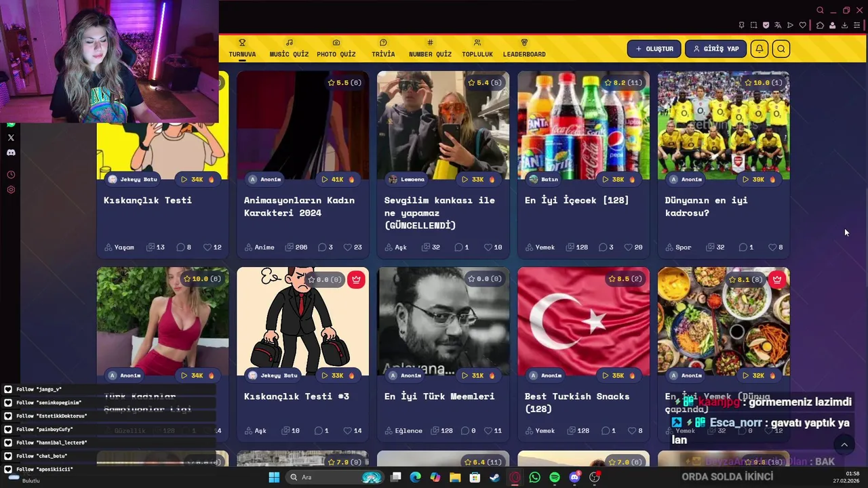
Task: Open site notifications bell
Action: [759, 49]
